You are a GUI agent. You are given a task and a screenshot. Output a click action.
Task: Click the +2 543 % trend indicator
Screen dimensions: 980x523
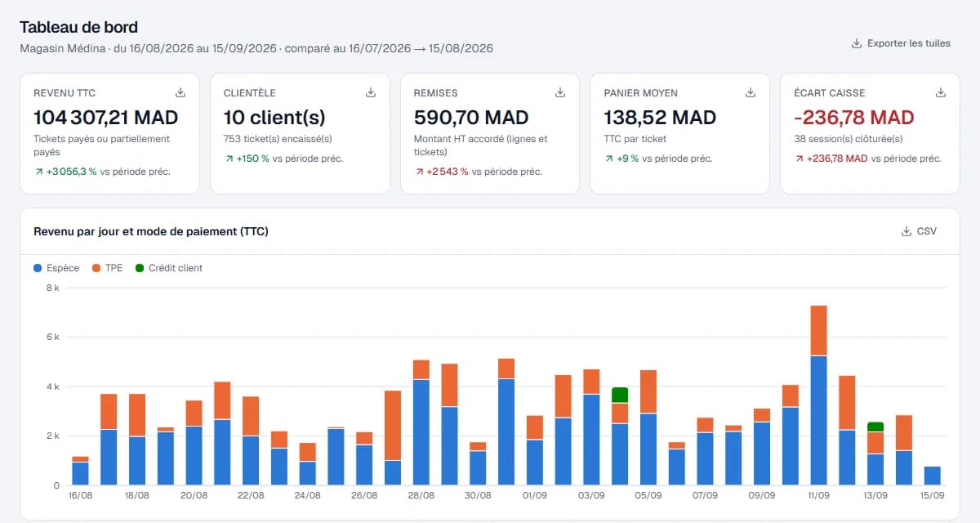tap(441, 172)
